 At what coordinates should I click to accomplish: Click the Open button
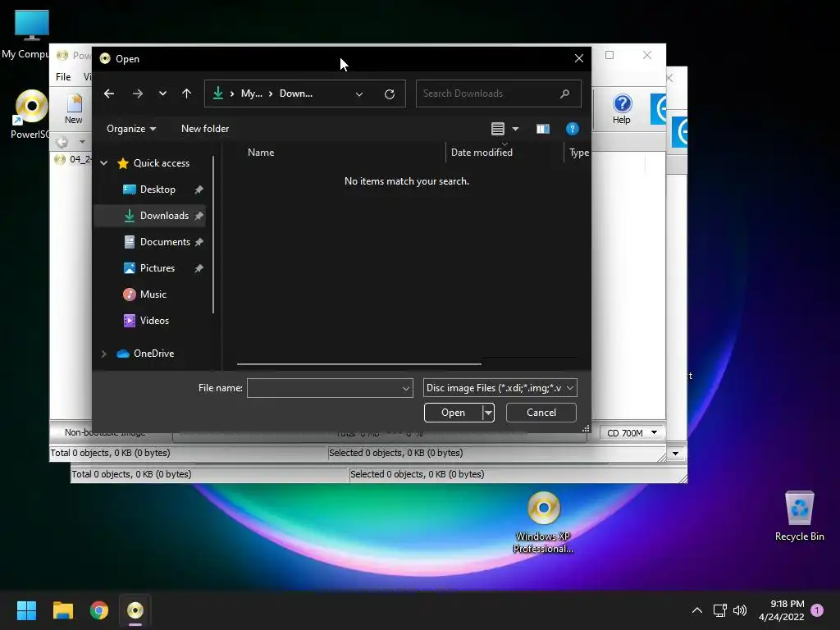453,413
